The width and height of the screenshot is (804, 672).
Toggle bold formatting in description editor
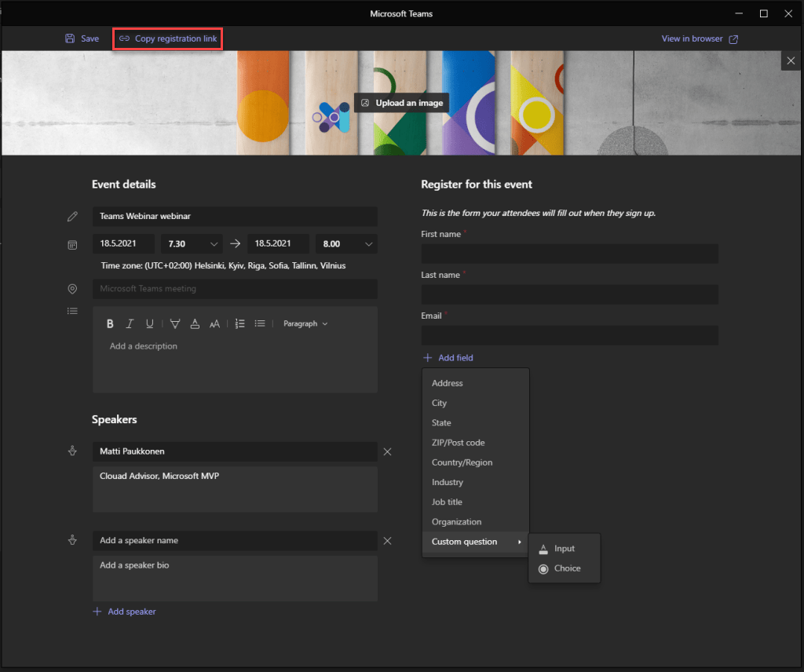110,323
